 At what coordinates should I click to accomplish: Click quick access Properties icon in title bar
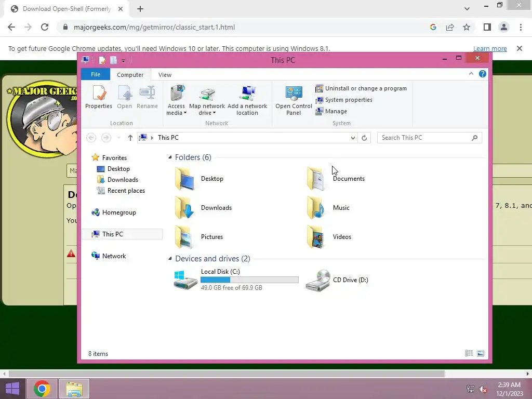[102, 60]
